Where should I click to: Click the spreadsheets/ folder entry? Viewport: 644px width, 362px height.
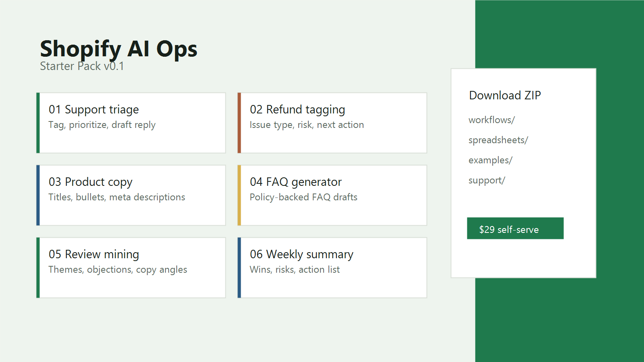tap(498, 140)
